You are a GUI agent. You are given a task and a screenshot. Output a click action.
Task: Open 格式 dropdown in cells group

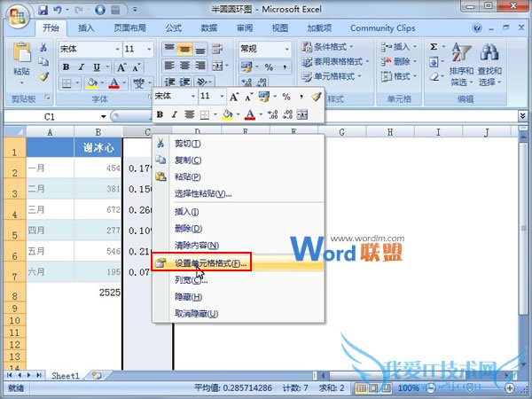398,76
